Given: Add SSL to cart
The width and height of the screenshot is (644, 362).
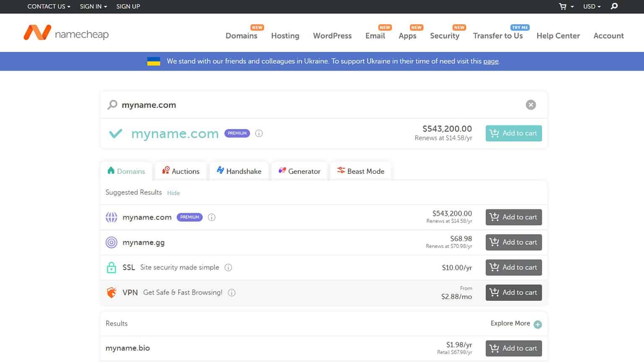Looking at the screenshot, I should click(x=514, y=267).
